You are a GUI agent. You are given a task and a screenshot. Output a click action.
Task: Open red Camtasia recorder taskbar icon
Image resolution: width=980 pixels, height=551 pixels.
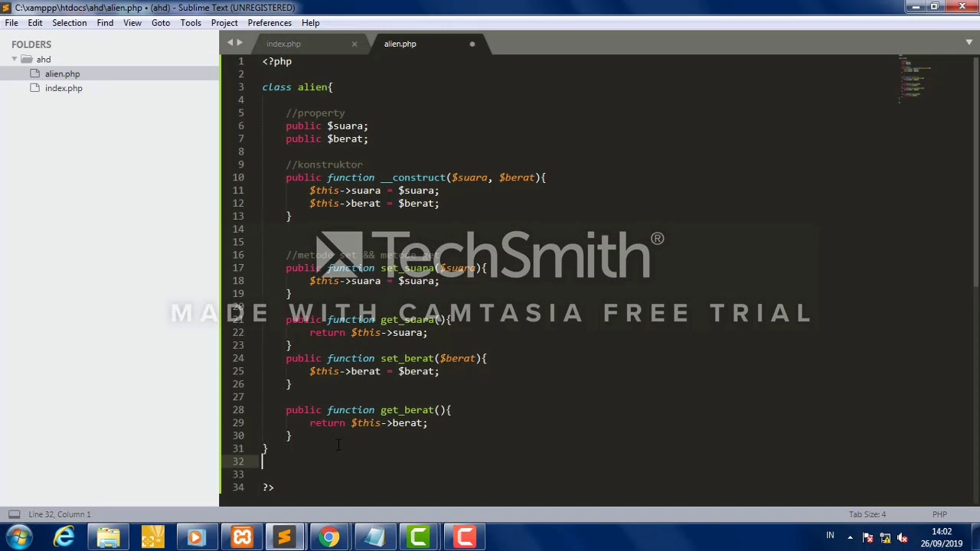[464, 537]
